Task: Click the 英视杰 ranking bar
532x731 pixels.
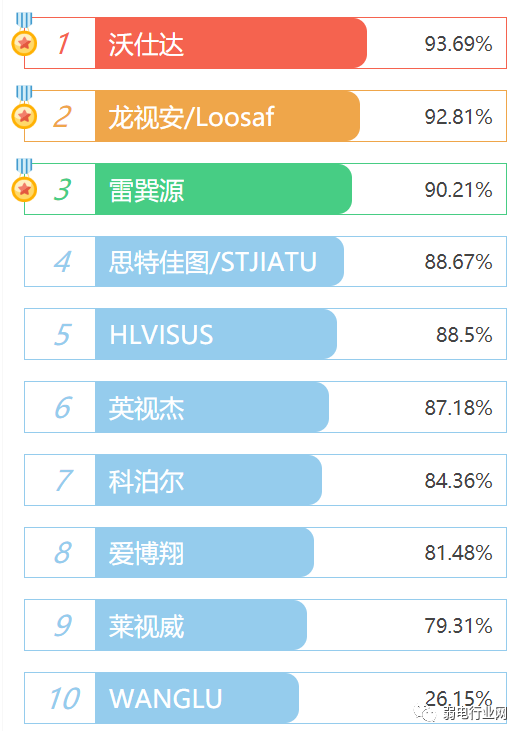Action: pyautogui.click(x=212, y=407)
